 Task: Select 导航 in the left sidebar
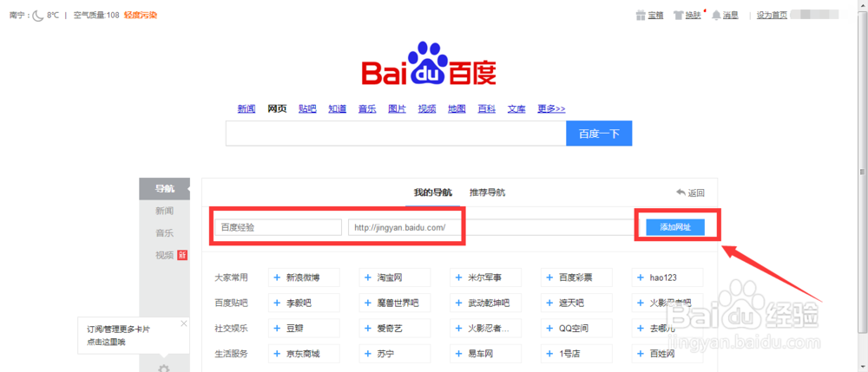(x=164, y=188)
